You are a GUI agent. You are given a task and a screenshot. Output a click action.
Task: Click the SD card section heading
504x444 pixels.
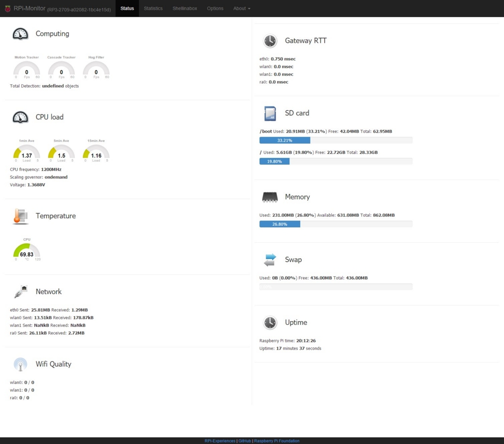pos(297,113)
